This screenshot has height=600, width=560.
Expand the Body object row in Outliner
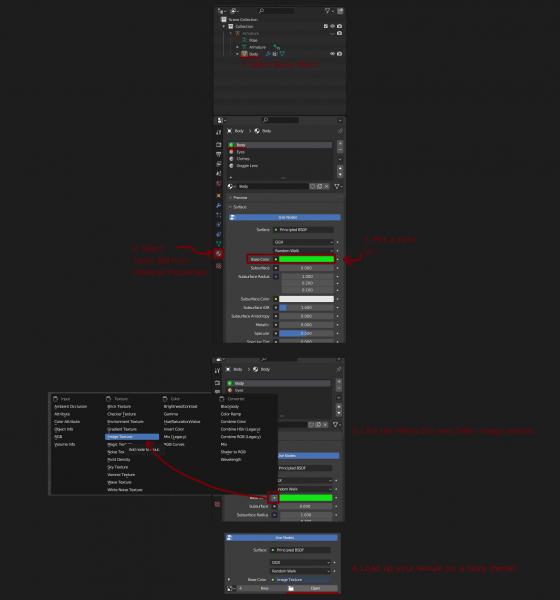pos(237,54)
